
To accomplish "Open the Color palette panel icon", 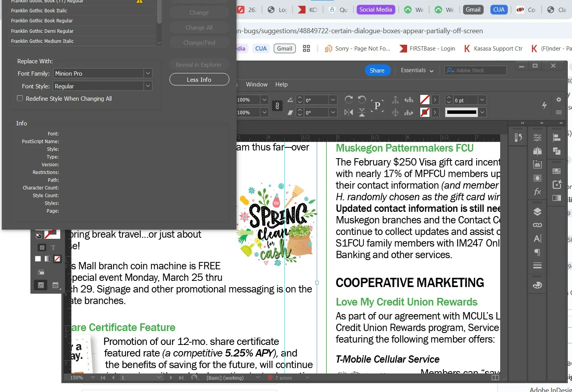I will click(537, 286).
